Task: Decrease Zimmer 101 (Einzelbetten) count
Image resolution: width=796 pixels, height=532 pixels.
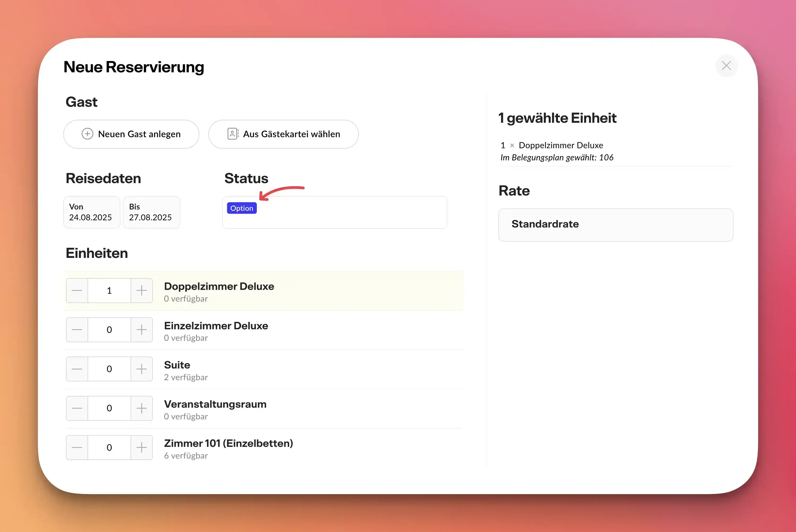Action: pos(77,448)
